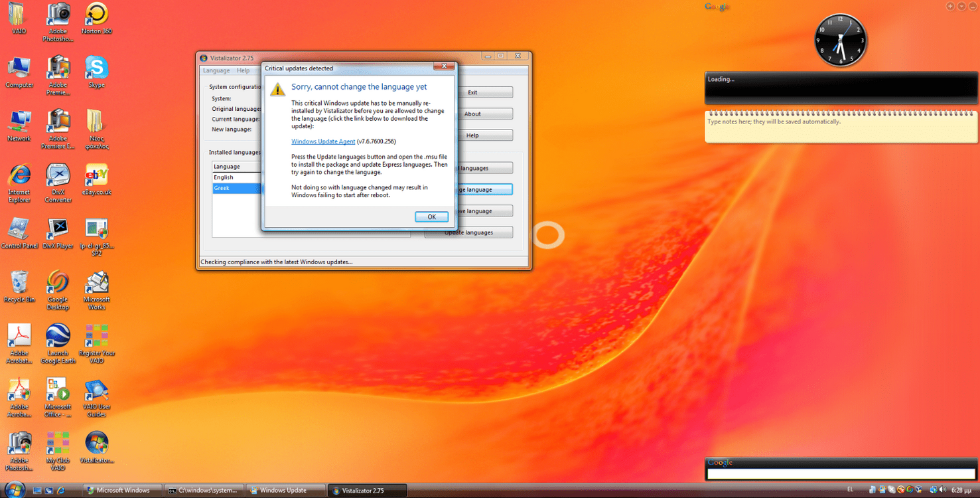Switch to Microsoft Windows taskbar item
This screenshot has width=980, height=498.
pyautogui.click(x=122, y=491)
